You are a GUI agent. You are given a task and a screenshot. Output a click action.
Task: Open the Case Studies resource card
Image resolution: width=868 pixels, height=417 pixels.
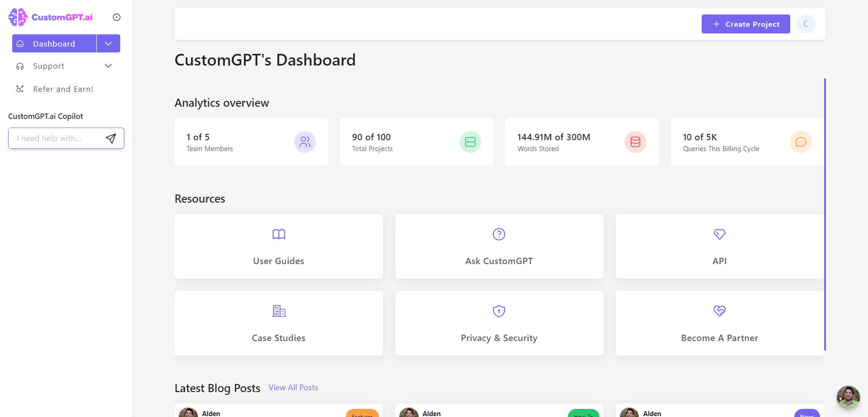click(x=278, y=323)
